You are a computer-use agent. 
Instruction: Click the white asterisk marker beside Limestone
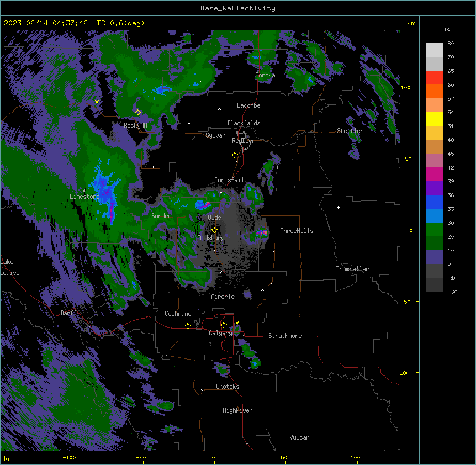point(84,191)
